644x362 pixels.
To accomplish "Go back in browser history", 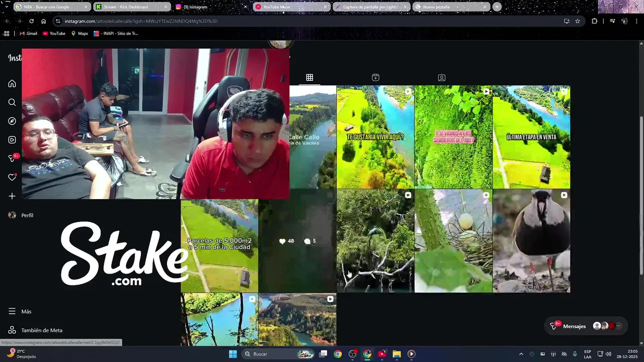I will 7,21.
